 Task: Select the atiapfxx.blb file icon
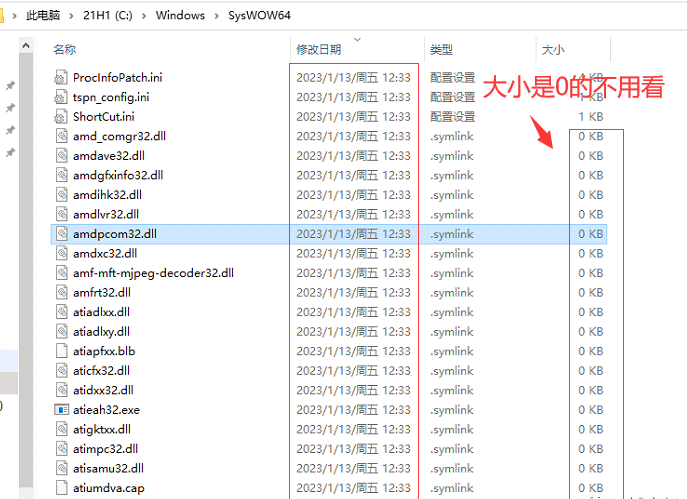[61, 351]
